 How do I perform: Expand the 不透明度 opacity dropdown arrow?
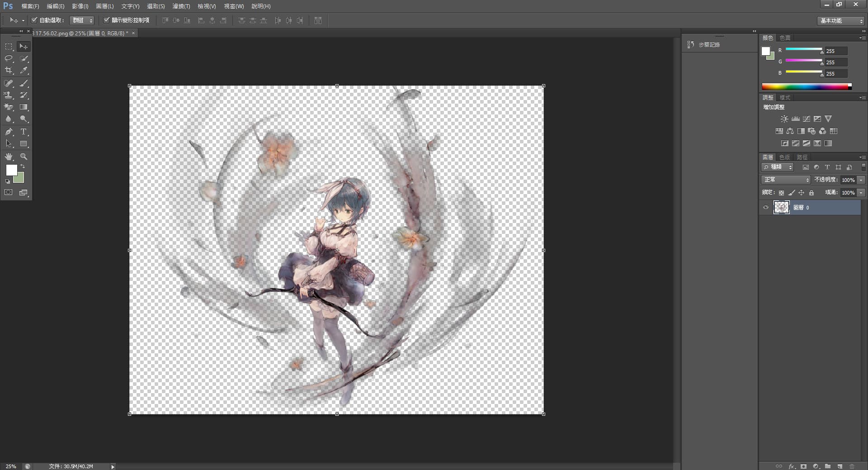861,180
